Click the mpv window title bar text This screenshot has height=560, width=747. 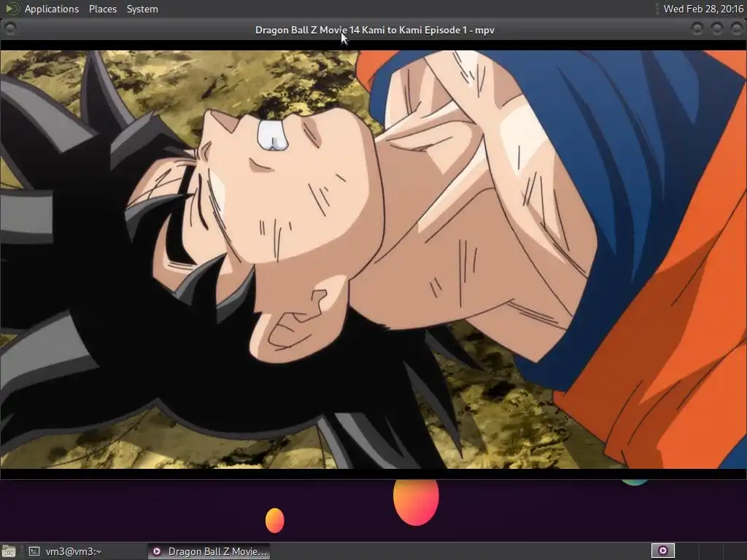(x=374, y=30)
